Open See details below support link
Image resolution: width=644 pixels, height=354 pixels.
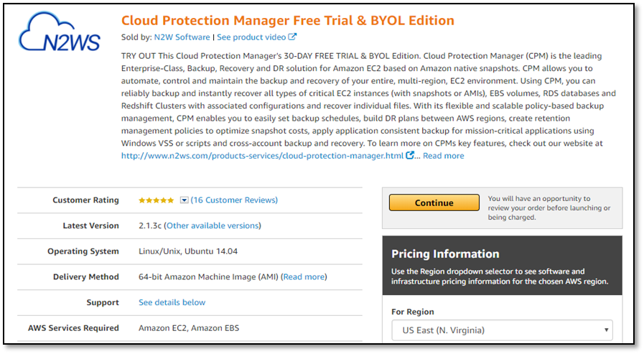[172, 302]
